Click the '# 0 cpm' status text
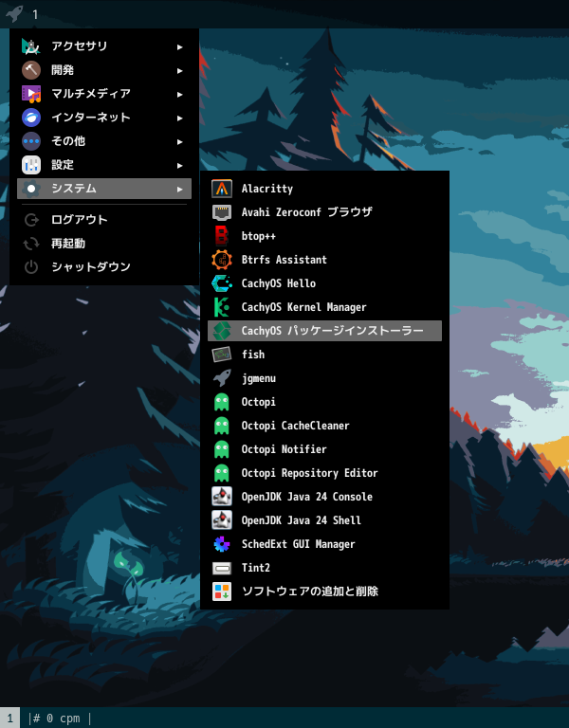 pyautogui.click(x=59, y=719)
